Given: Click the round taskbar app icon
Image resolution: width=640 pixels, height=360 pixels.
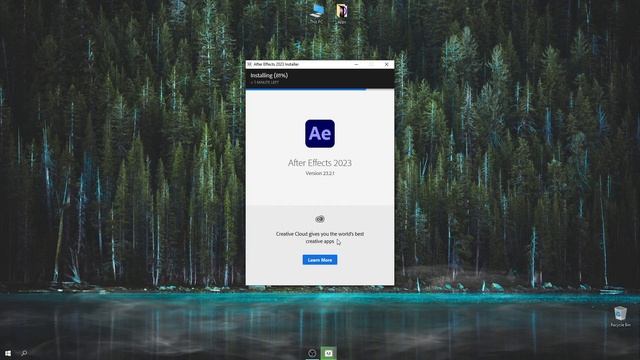Looking at the screenshot, I should (312, 353).
